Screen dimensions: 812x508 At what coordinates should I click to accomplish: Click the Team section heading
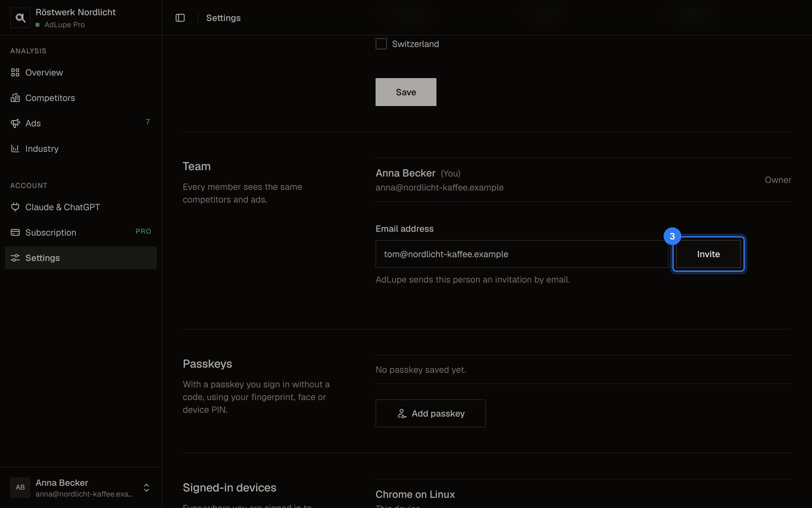point(197,166)
